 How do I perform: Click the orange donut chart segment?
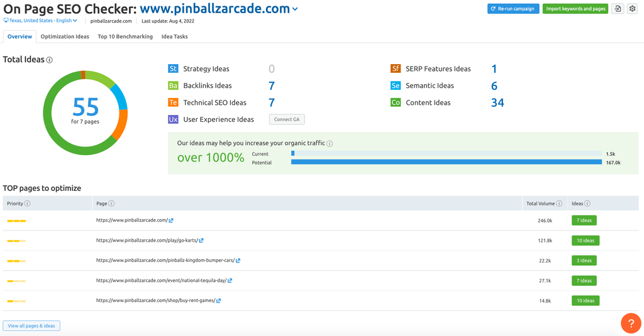point(120,125)
